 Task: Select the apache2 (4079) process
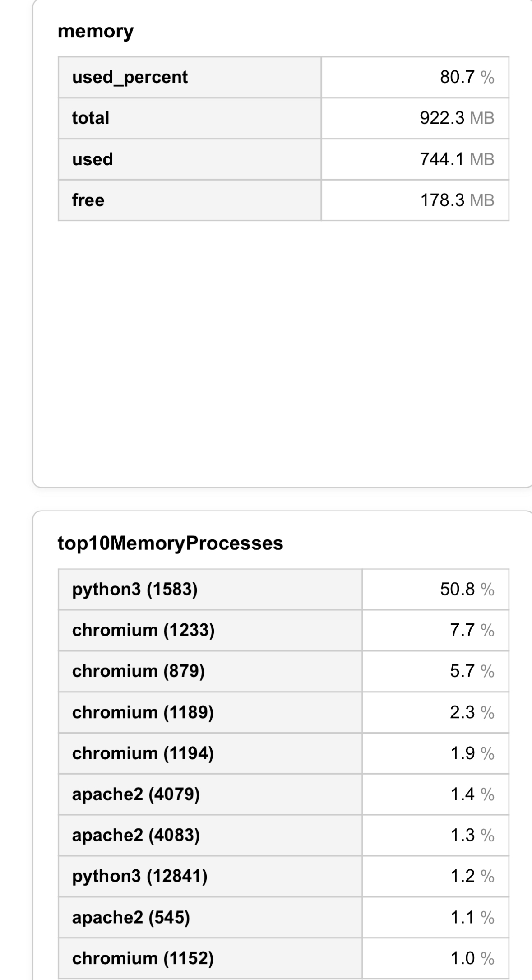tap(136, 794)
